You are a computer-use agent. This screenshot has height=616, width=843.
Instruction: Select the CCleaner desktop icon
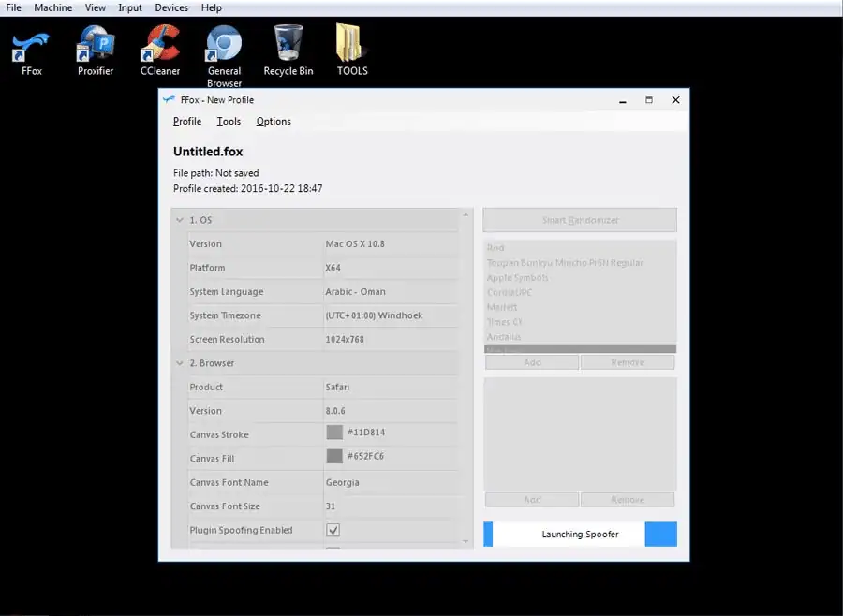(159, 48)
